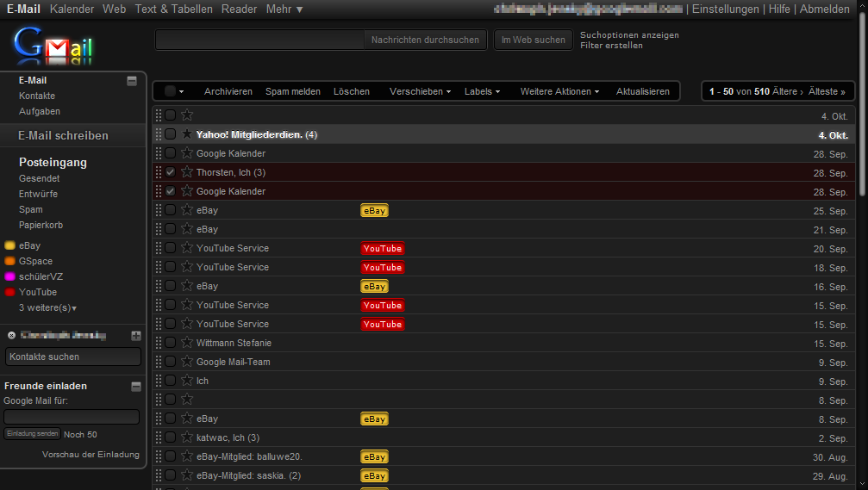This screenshot has height=490, width=868.
Task: Open the Verschieben dropdown
Action: click(x=420, y=91)
